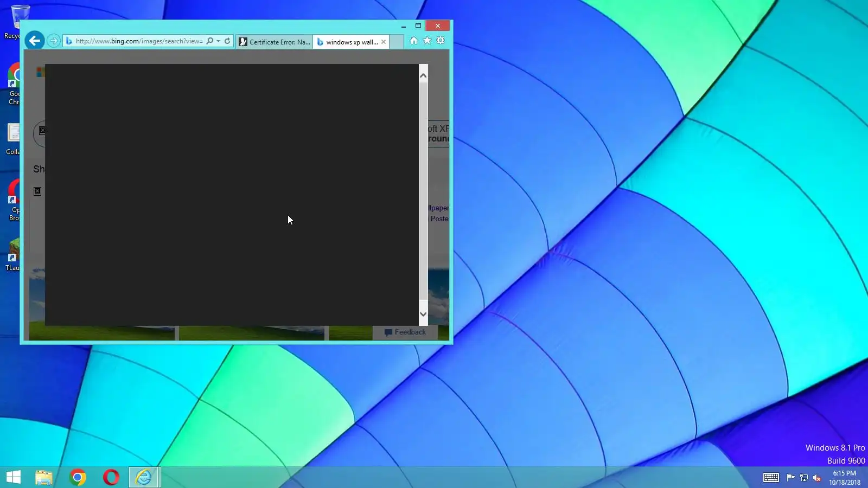
Task: Open the touch keyboard tray icon
Action: pyautogui.click(x=771, y=478)
